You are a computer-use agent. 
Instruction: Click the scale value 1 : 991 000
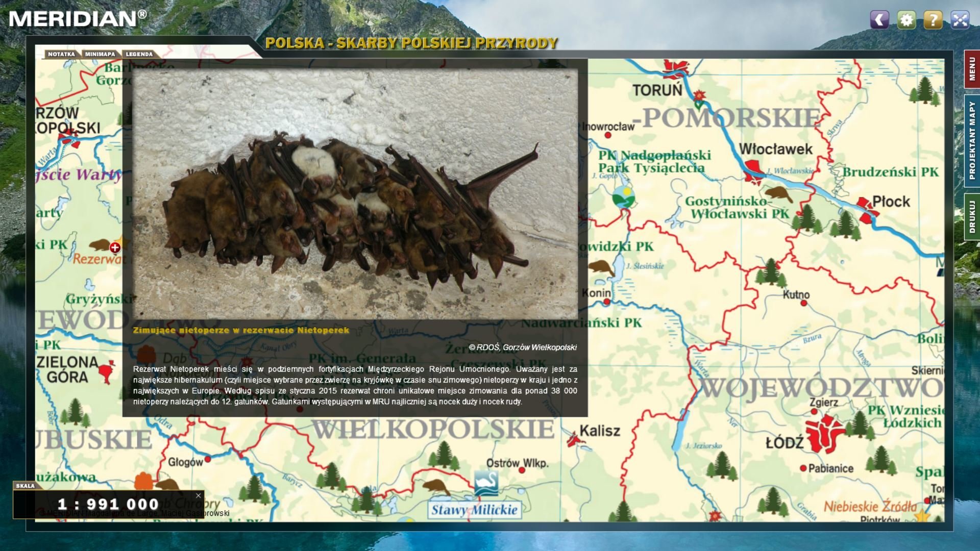coord(108,504)
